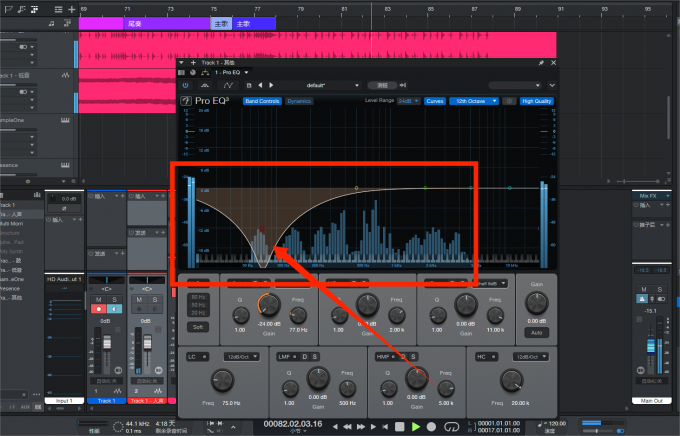
Task: Open the 12th Octave spectrum dropdown
Action: (474, 101)
